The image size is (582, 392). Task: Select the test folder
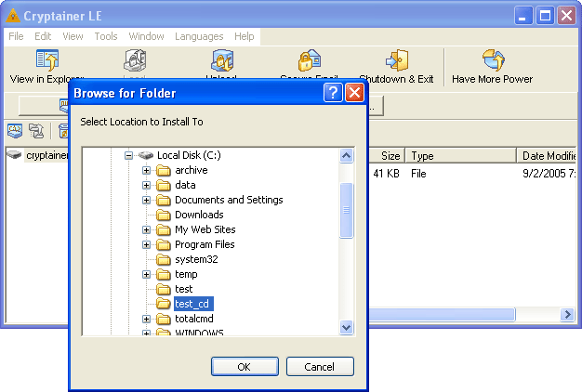point(184,289)
